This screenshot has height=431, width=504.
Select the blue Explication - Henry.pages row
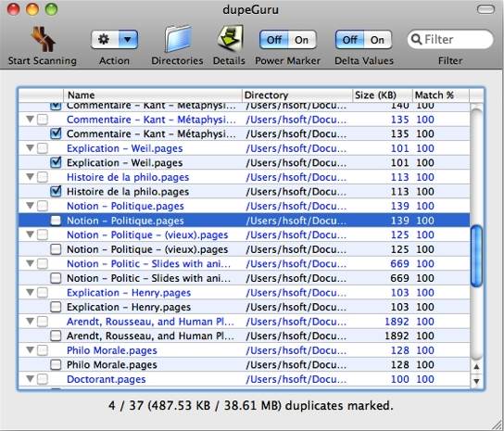point(244,292)
